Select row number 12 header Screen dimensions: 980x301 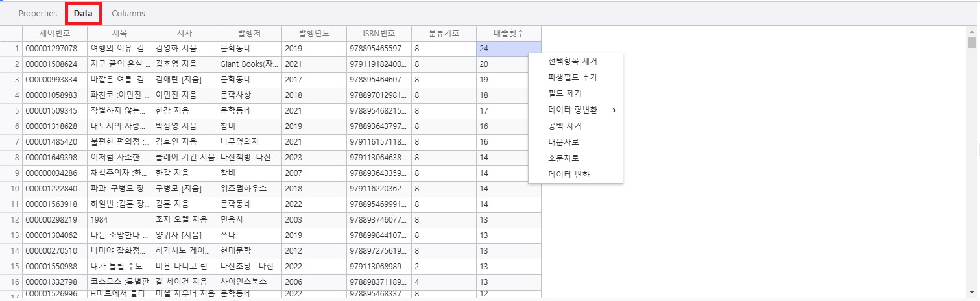coord(11,220)
